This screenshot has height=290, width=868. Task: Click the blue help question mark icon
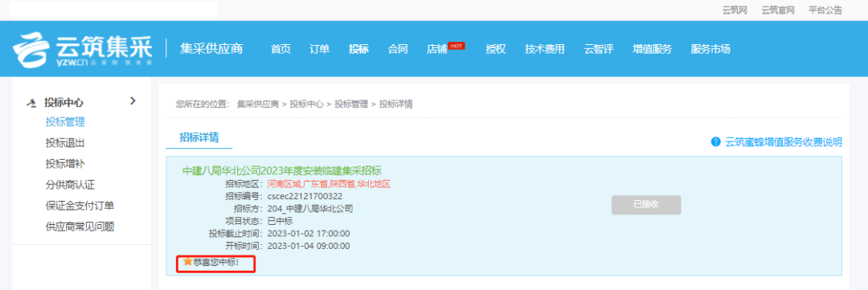tap(716, 141)
